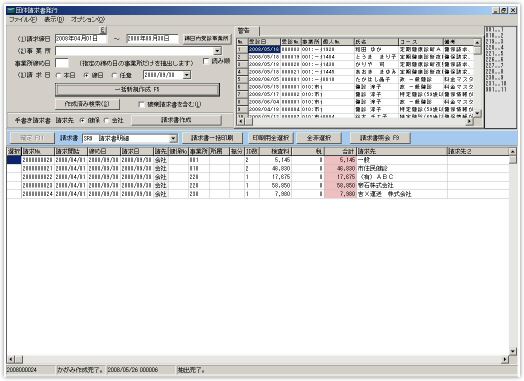Click the 締日内受診事業所 button
This screenshot has width=524, height=381.
pos(207,39)
